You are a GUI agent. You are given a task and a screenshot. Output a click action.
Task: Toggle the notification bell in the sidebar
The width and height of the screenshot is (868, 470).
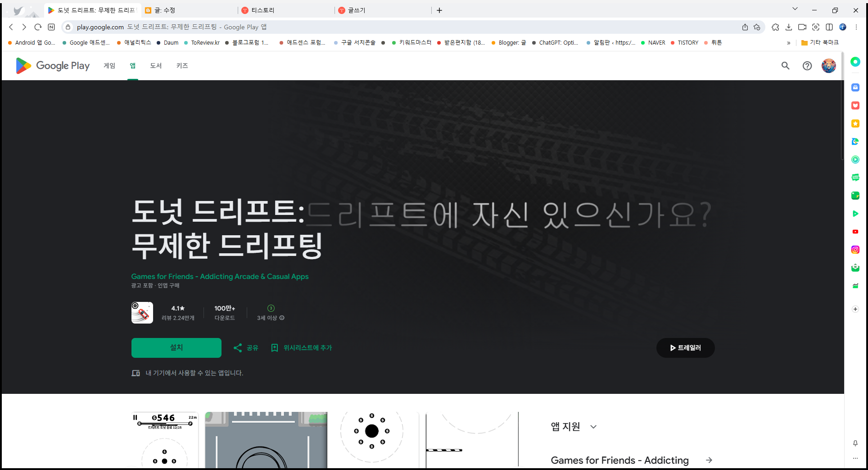(x=855, y=443)
